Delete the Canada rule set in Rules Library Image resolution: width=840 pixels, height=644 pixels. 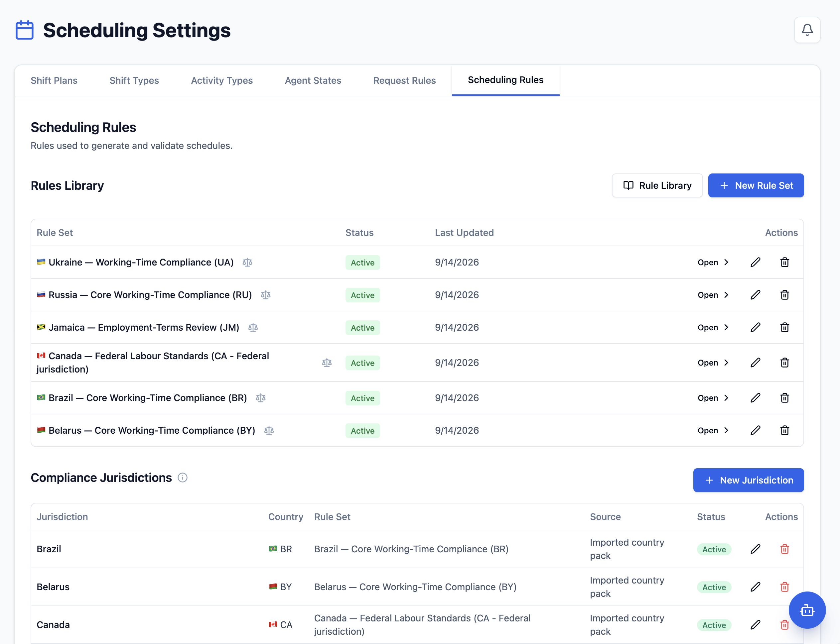click(784, 363)
